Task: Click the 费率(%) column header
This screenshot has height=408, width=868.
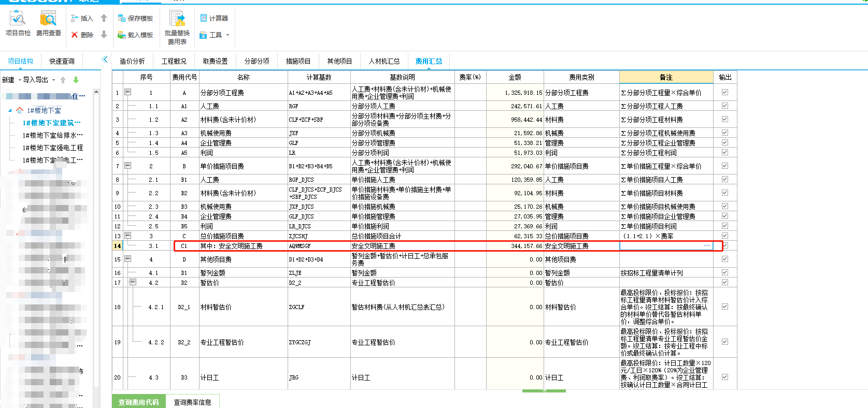Action: click(470, 77)
